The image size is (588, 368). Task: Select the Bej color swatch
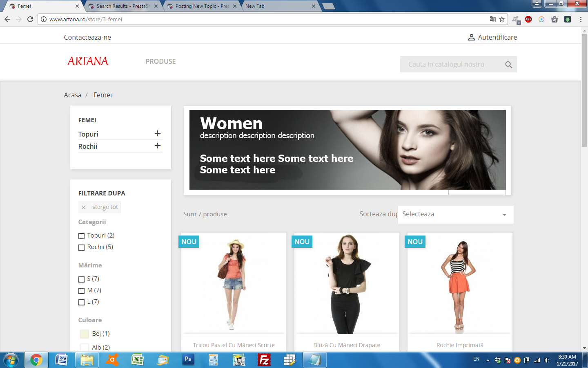85,334
